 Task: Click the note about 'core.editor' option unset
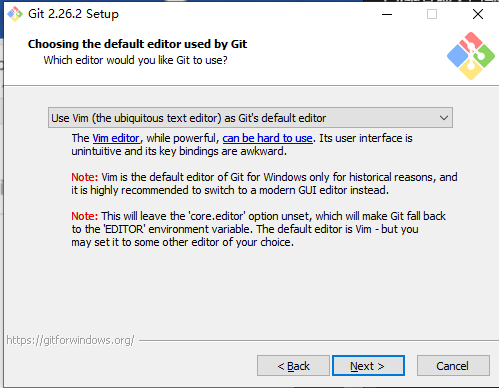tap(258, 229)
